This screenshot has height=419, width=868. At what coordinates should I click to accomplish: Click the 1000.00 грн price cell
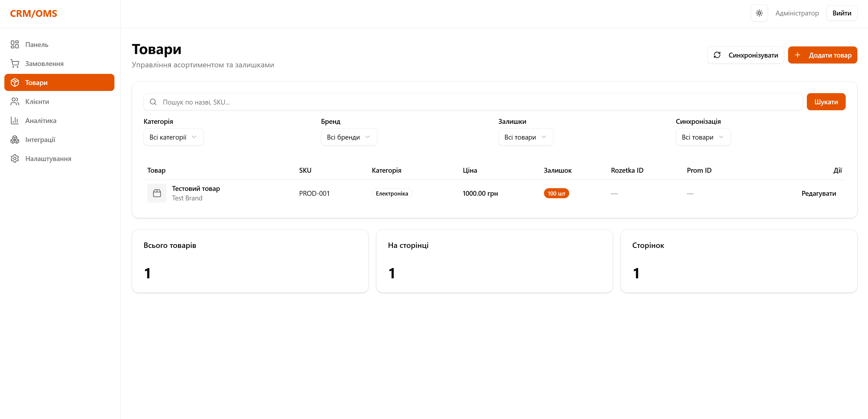[x=480, y=193]
